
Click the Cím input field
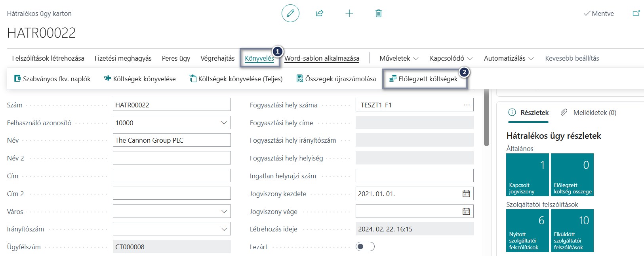(172, 176)
